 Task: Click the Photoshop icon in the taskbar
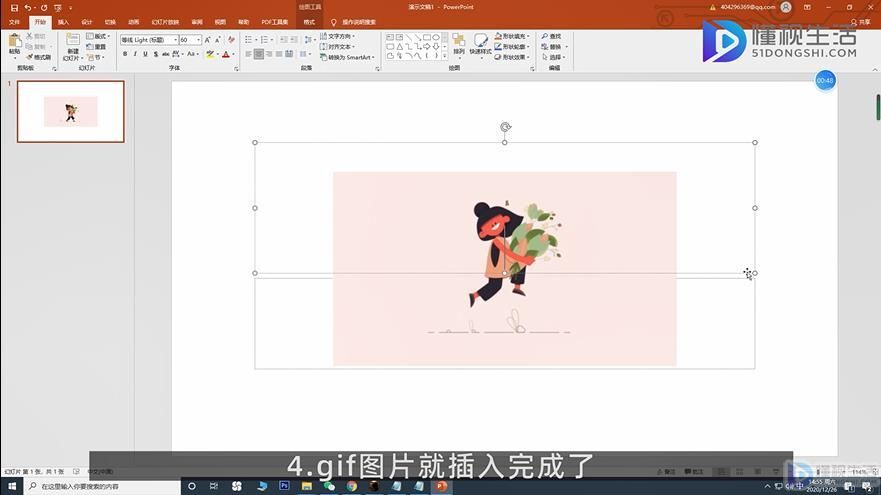coord(284,486)
